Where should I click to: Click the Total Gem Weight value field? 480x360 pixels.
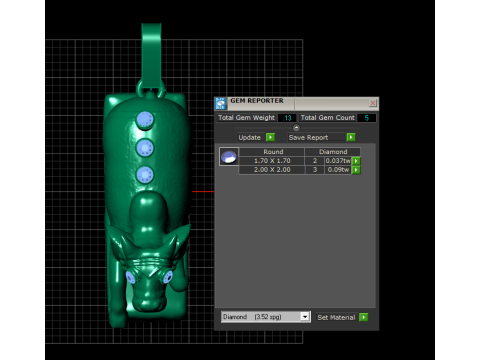pyautogui.click(x=287, y=118)
